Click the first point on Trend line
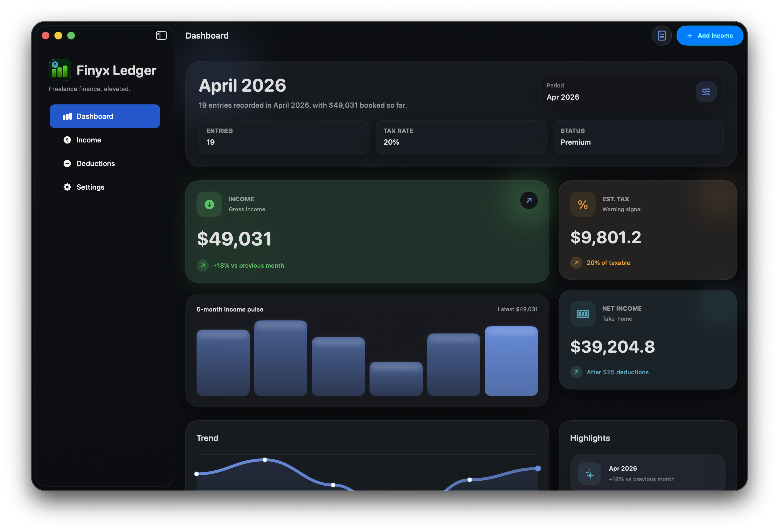 [197, 474]
